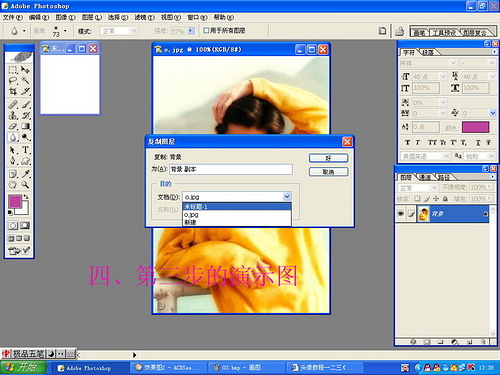
Task: Select the Healing Brush tool
Action: (x=13, y=105)
